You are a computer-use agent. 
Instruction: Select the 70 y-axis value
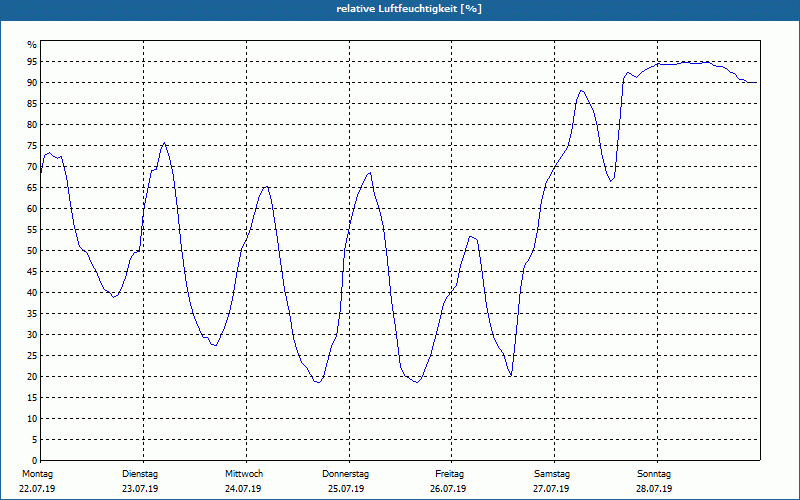(32, 167)
